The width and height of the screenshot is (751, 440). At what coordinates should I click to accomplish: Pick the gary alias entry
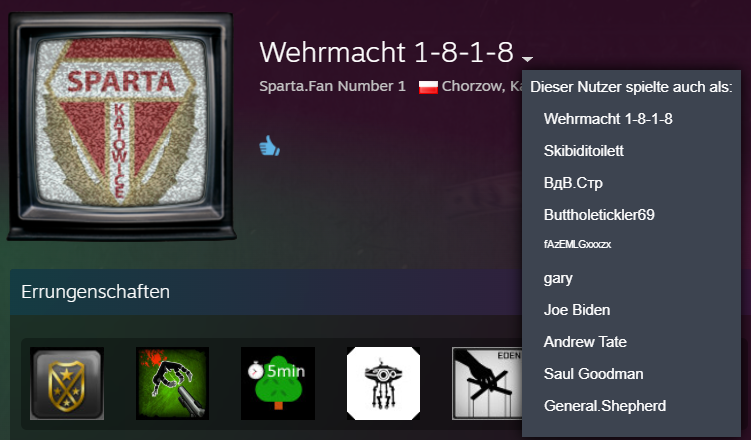pyautogui.click(x=558, y=278)
